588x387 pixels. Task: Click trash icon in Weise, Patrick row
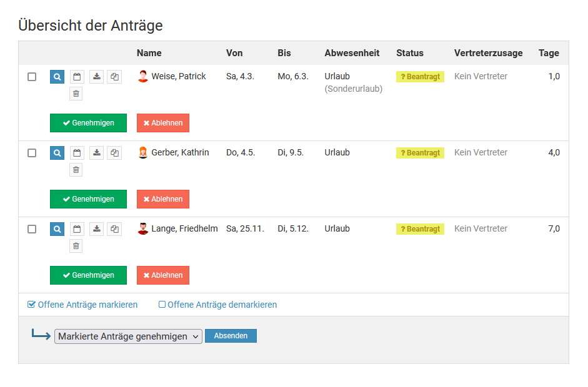pos(76,94)
